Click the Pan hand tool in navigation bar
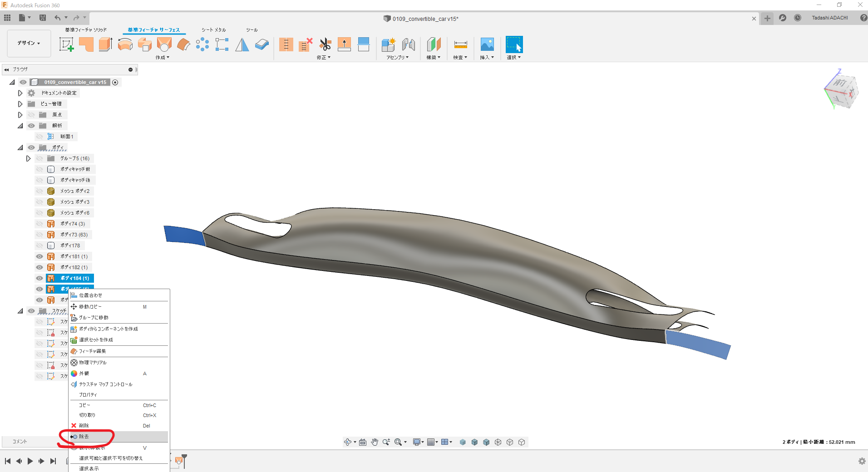 point(375,442)
